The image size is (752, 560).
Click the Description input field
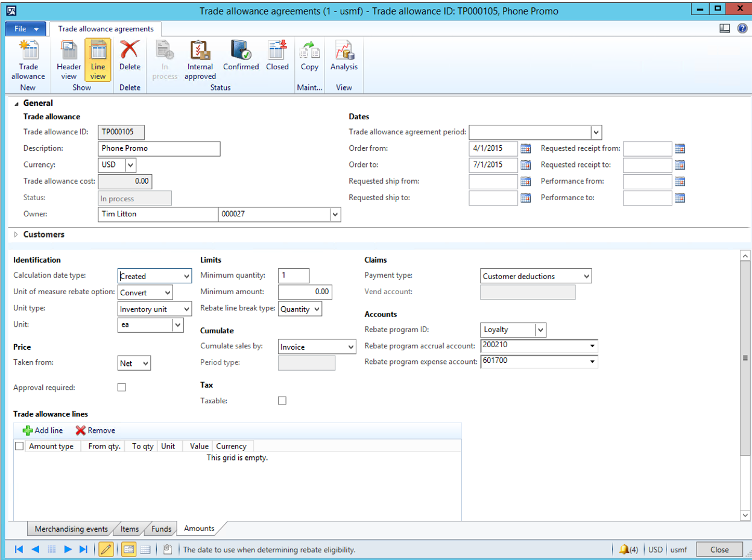[x=159, y=148]
